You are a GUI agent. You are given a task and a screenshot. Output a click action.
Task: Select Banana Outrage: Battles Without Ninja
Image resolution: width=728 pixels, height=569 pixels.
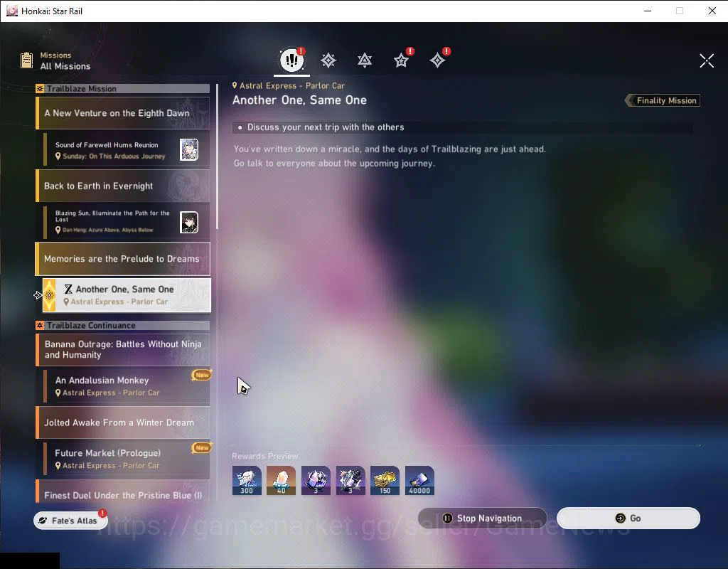click(x=122, y=349)
